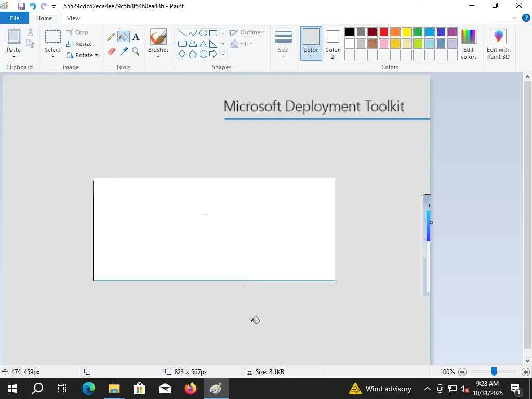Pick the yellow color swatch

[407, 32]
